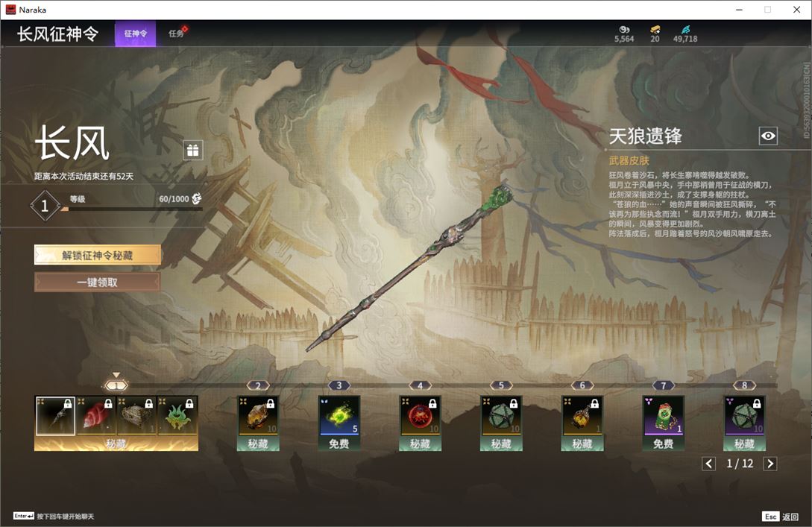This screenshot has width=812, height=527.
Task: Switch to the 任务 tab
Action: (x=177, y=33)
